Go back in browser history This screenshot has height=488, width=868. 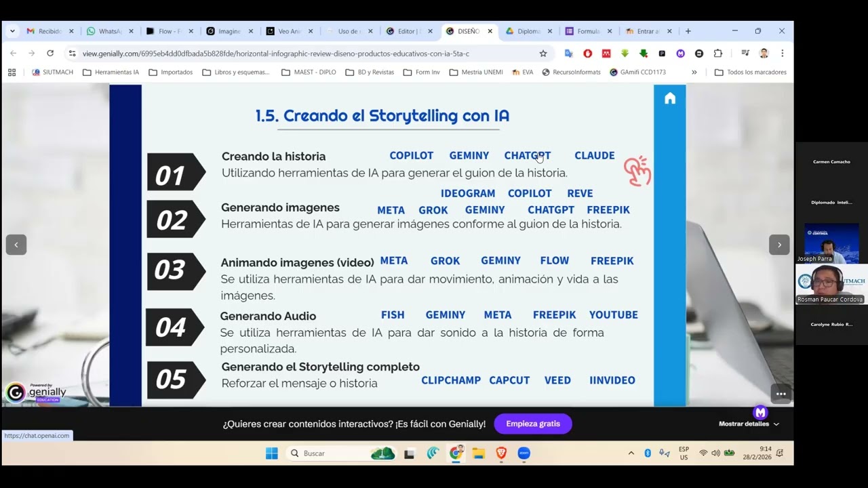point(13,53)
